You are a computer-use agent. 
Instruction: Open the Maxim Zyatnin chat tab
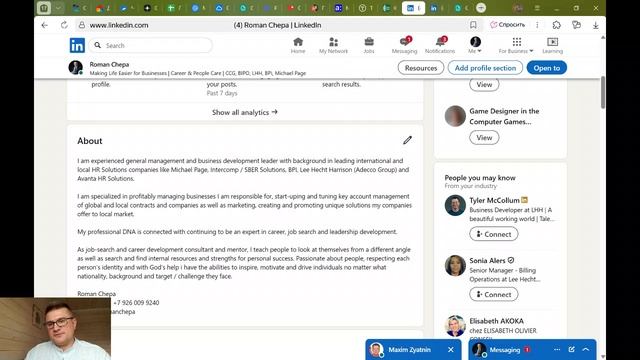(409, 349)
